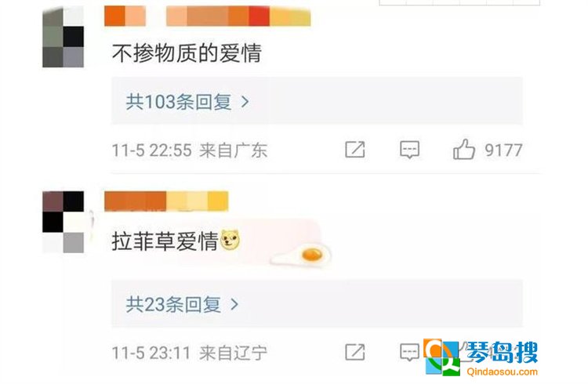The width and height of the screenshot is (588, 384).
Task: Click Qindaosou.com website link text
Action: [x=502, y=371]
